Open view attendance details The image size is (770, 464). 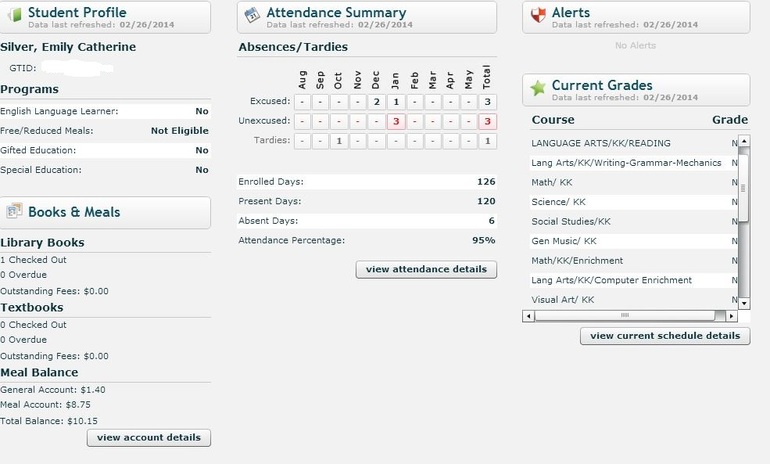426,269
